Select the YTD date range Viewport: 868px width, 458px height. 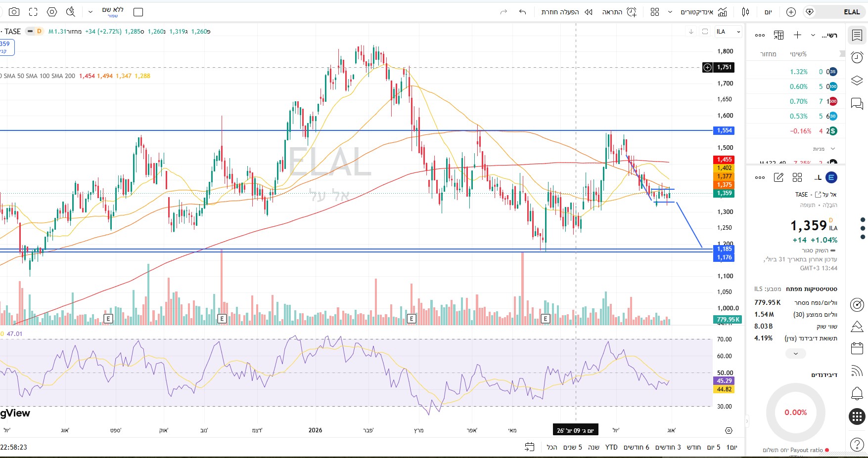point(611,447)
